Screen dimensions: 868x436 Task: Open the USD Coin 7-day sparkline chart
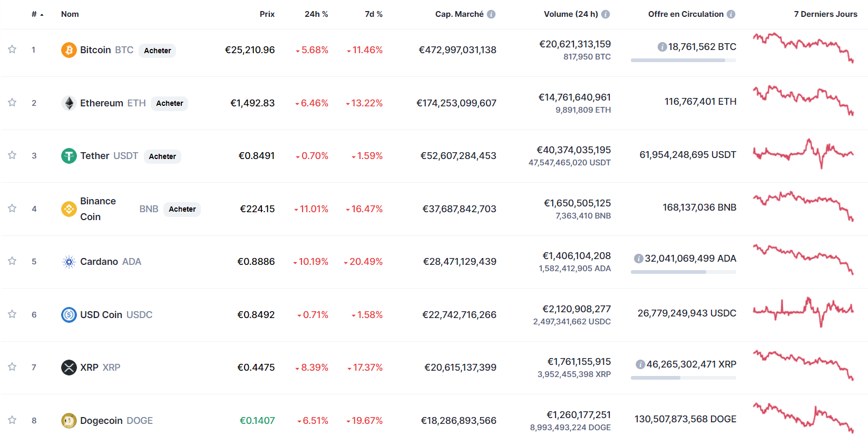click(803, 312)
